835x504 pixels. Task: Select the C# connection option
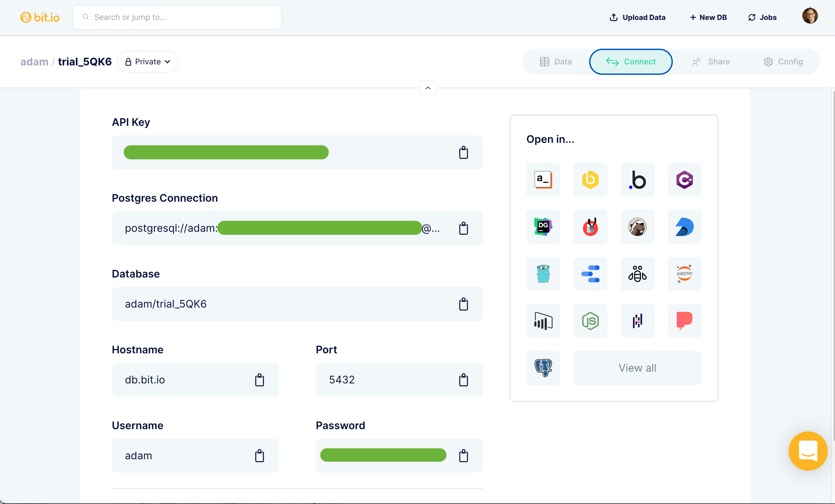684,180
